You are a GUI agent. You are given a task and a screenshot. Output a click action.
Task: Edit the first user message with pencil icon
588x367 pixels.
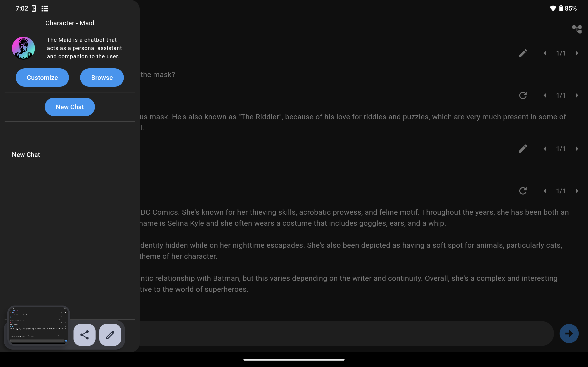523,53
